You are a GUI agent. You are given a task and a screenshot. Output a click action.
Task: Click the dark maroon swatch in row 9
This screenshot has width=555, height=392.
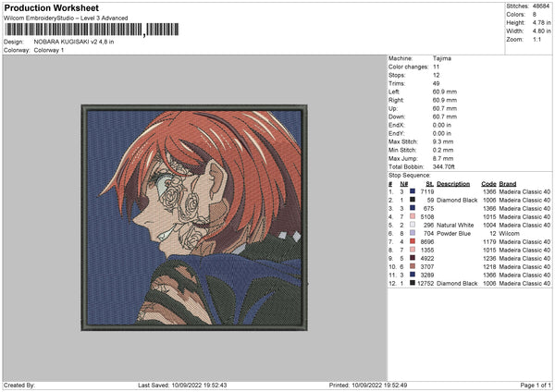pyautogui.click(x=413, y=258)
